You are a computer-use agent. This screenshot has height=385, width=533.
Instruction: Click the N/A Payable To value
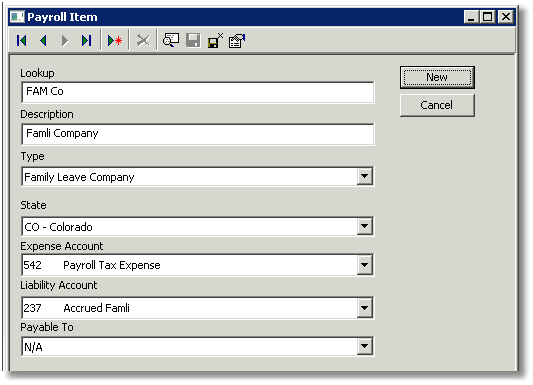pos(33,347)
